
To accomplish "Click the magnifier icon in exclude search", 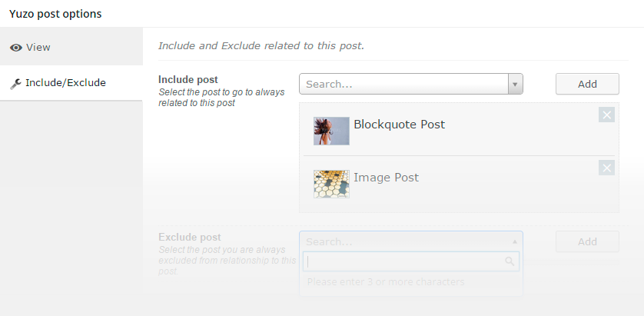I will tap(510, 261).
